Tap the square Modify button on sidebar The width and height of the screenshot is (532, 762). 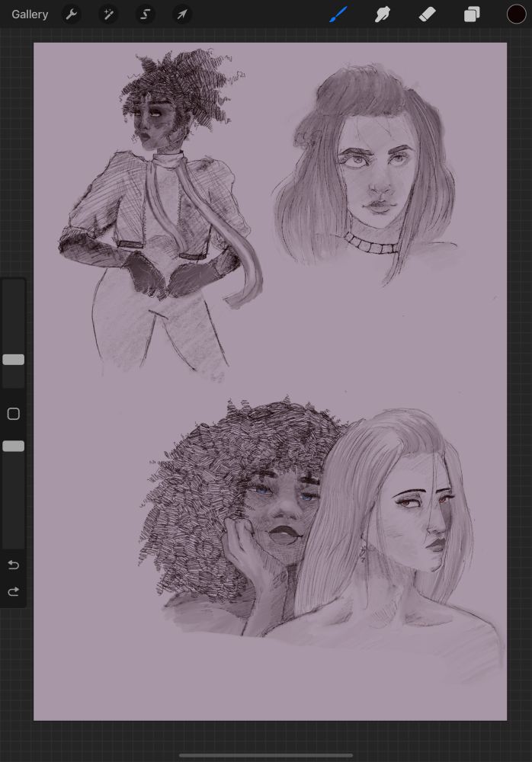tap(14, 414)
